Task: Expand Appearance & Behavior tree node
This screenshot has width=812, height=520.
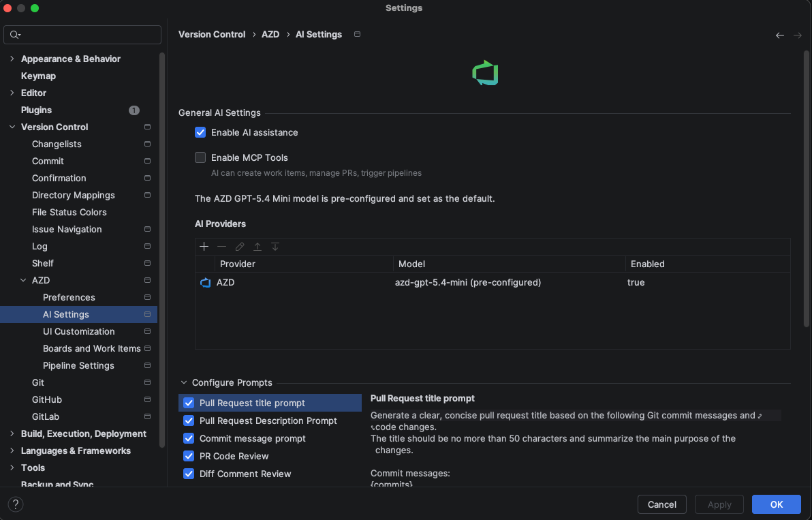Action: 12,59
